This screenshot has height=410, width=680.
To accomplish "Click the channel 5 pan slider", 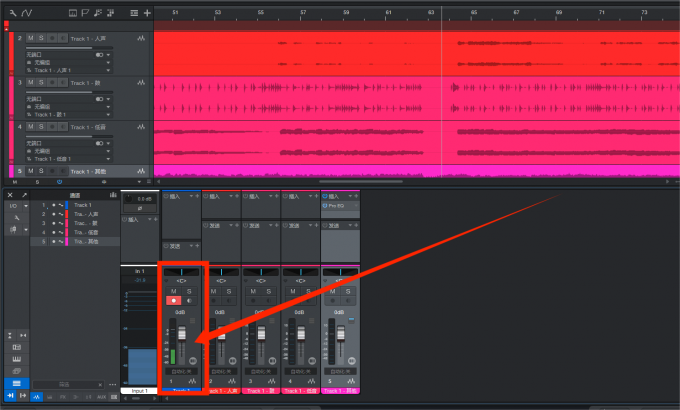I will click(340, 272).
